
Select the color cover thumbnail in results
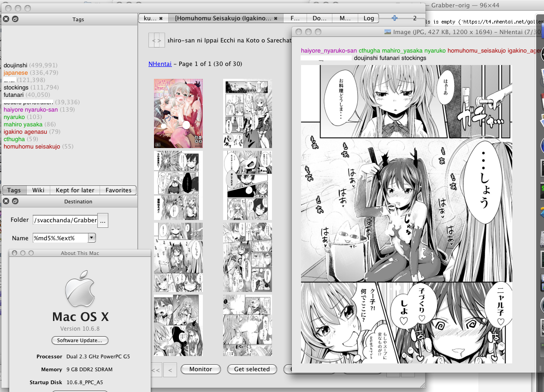coord(178,113)
